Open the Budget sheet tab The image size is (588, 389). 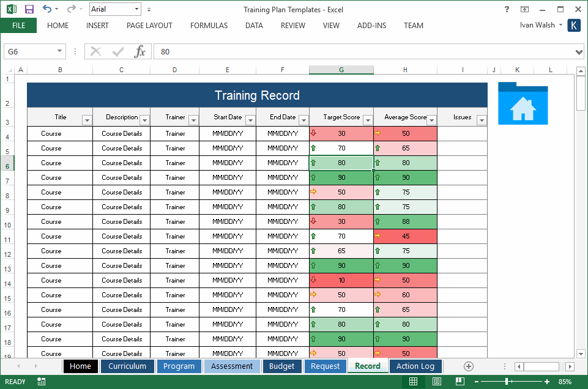tap(282, 366)
